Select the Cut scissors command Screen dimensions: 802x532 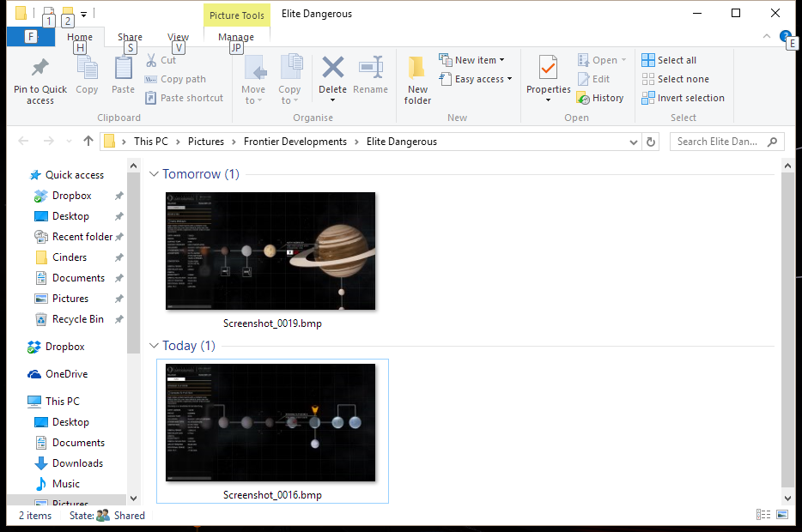(x=161, y=60)
